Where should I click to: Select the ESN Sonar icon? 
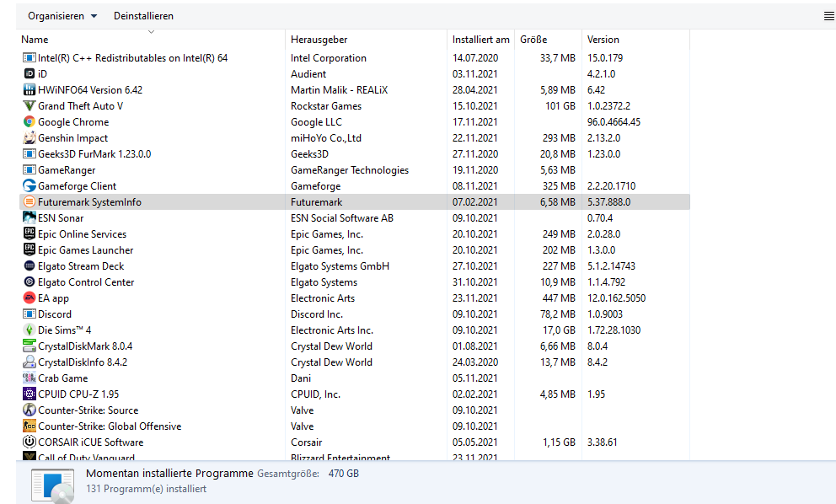29,217
